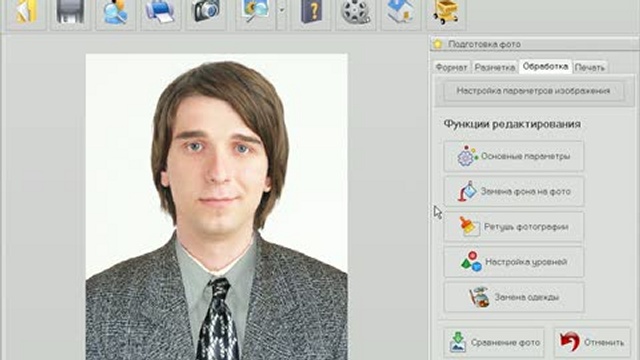This screenshot has height=360, width=640.
Task: Select the Обработка tab
Action: click(545, 66)
